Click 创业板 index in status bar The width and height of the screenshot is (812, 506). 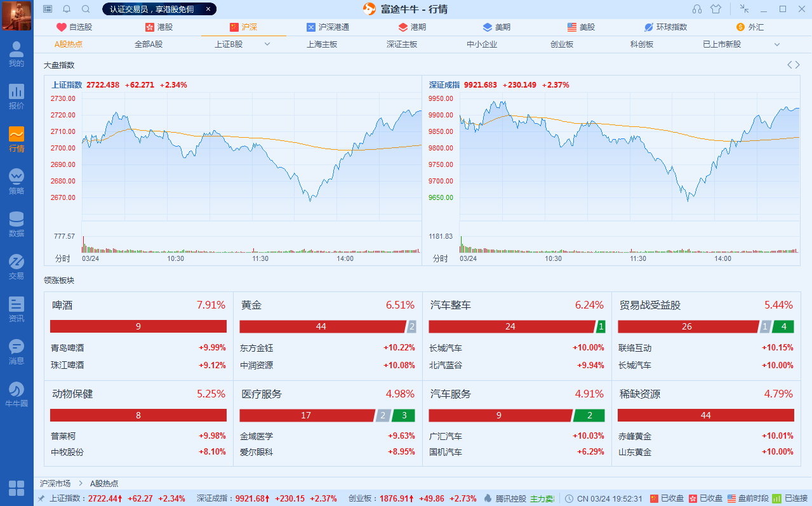pyautogui.click(x=412, y=498)
